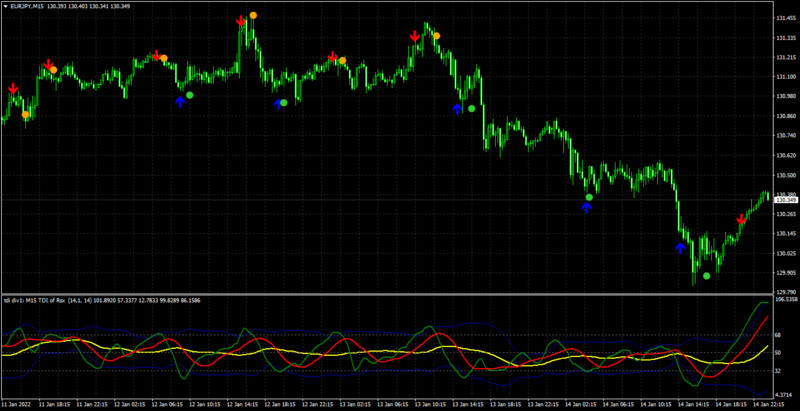Click the 129.905 price scale label
This screenshot has width=800, height=411.
(786, 273)
